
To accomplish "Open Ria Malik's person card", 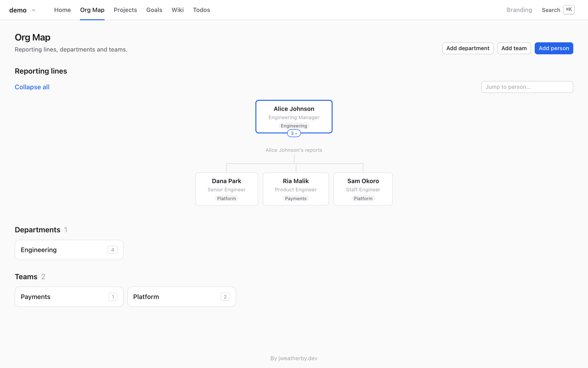I will (296, 189).
